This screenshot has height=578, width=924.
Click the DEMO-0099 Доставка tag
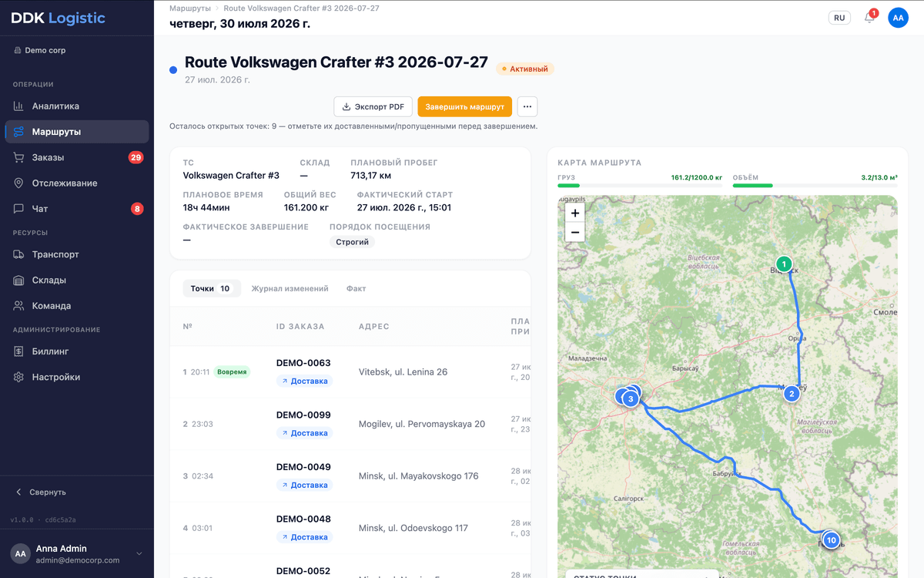coord(304,433)
